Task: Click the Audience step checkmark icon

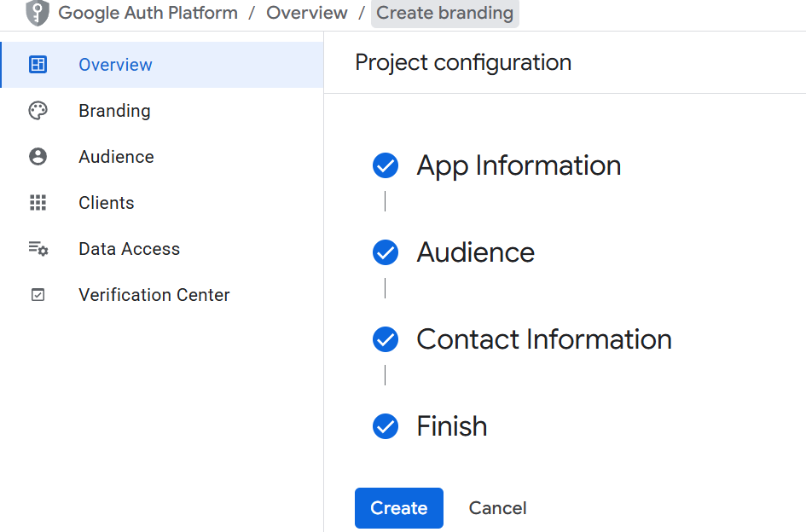Action: 386,252
